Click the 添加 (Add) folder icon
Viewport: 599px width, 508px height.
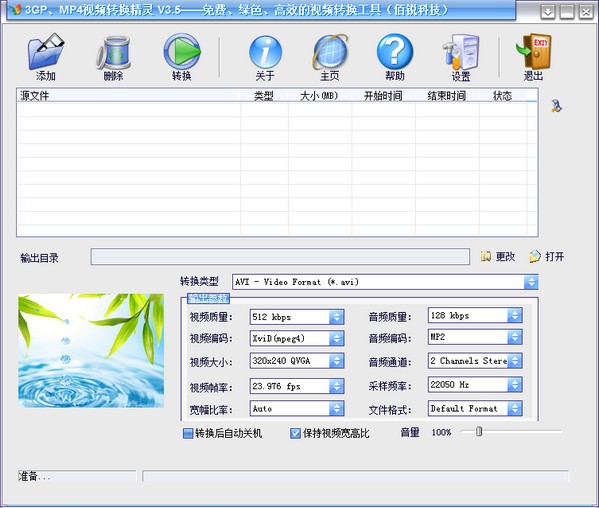[x=46, y=52]
